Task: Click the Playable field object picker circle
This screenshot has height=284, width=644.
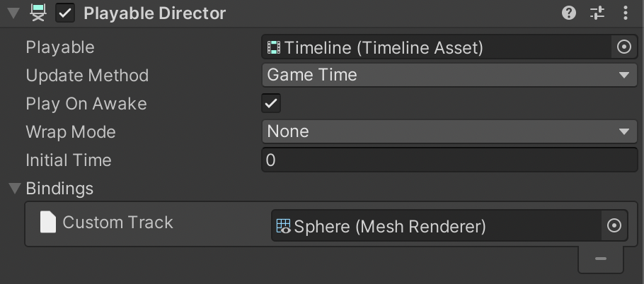Action: tap(624, 47)
